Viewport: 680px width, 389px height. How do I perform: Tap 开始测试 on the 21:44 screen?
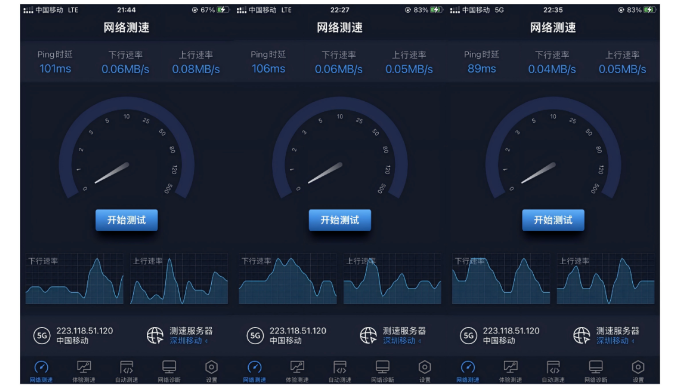point(126,220)
